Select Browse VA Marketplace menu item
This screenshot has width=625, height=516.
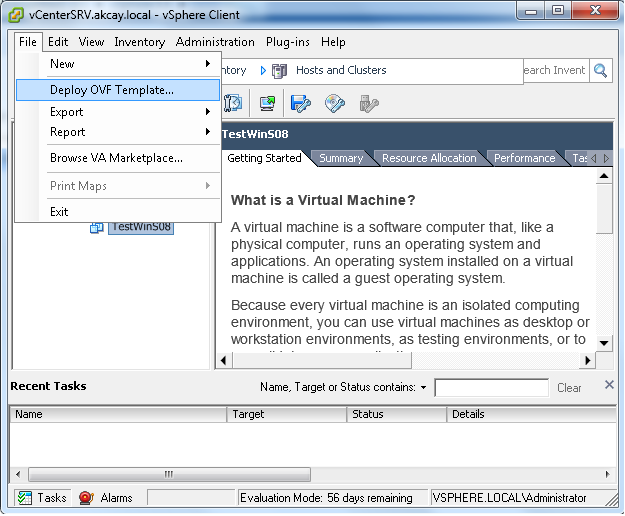(x=118, y=158)
